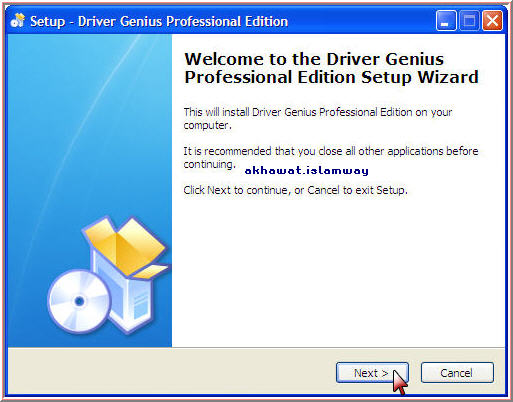This screenshot has width=513, height=402.
Task: Minimize the Setup wizard window
Action: click(x=446, y=21)
